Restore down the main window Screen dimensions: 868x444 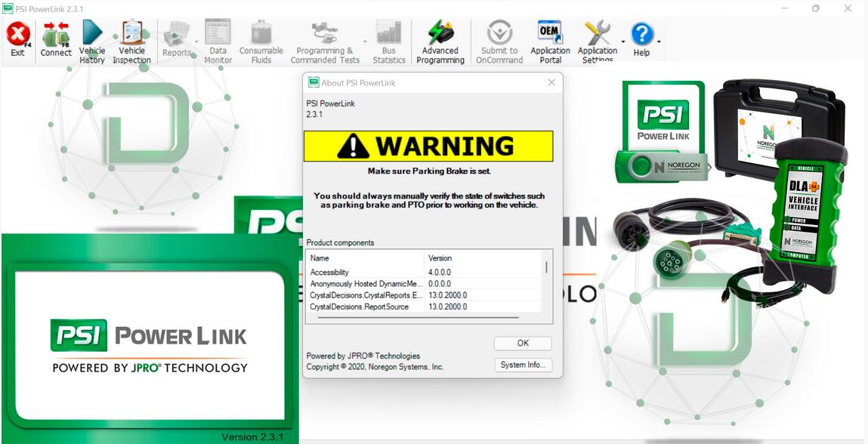815,8
